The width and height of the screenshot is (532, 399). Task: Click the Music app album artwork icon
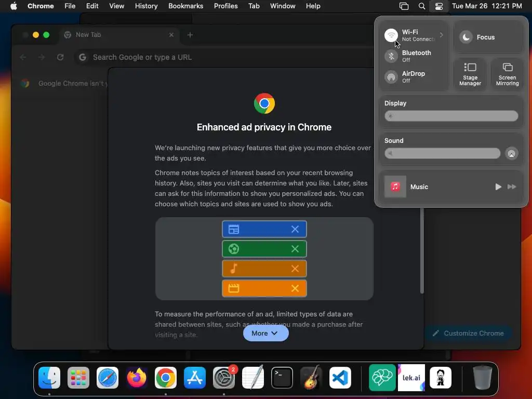tap(395, 187)
